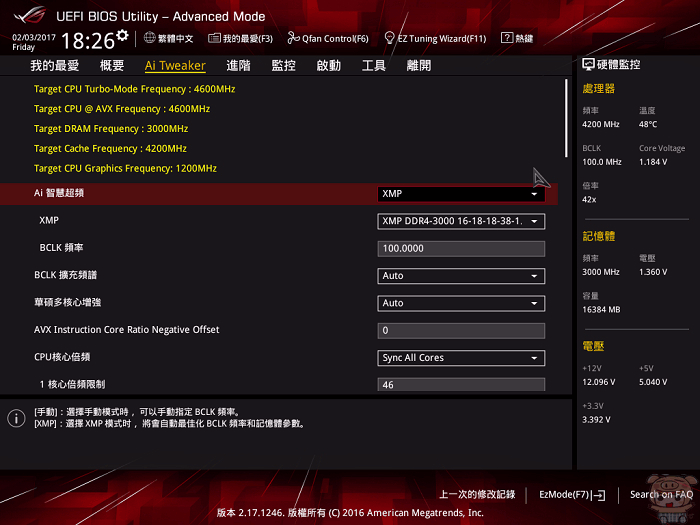Select the 華碩多核心增強 label
This screenshot has height=525, width=700.
click(67, 302)
